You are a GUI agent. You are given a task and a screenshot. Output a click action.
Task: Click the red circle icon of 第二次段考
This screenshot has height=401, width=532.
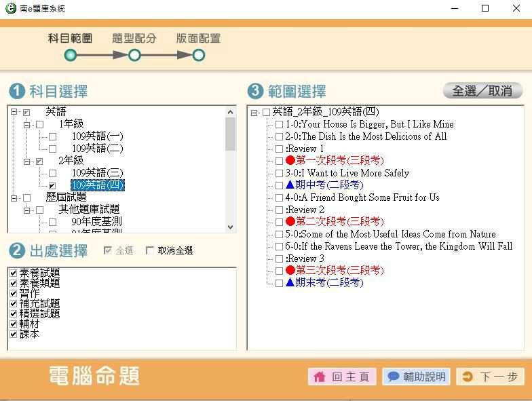pos(290,221)
